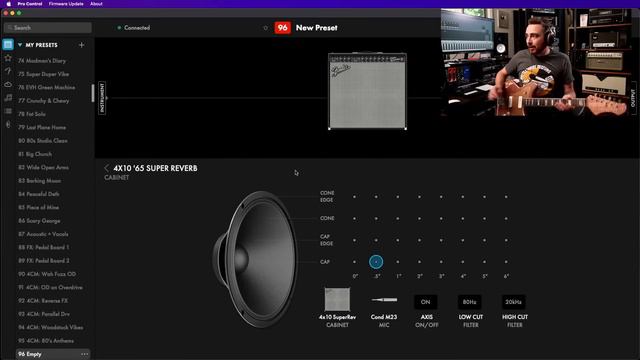Open the Apple menu
Screen dimensions: 640x360
tap(8, 4)
